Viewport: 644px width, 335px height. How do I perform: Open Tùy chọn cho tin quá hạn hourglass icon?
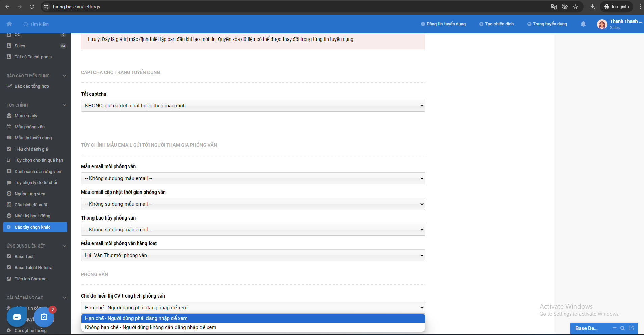(9, 160)
